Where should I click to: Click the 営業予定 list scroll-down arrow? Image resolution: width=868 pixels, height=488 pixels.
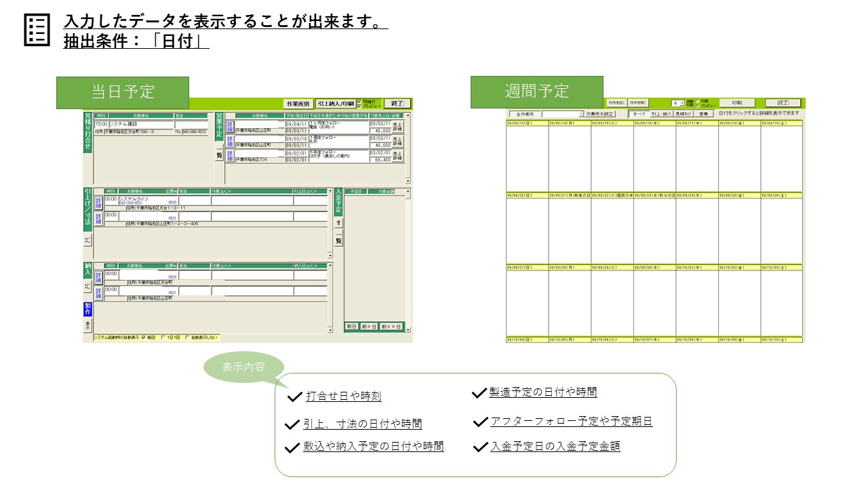tap(408, 181)
